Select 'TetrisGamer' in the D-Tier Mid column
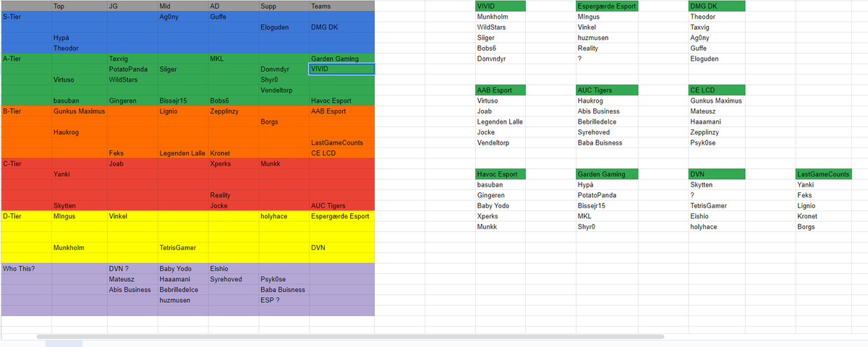 pyautogui.click(x=182, y=248)
